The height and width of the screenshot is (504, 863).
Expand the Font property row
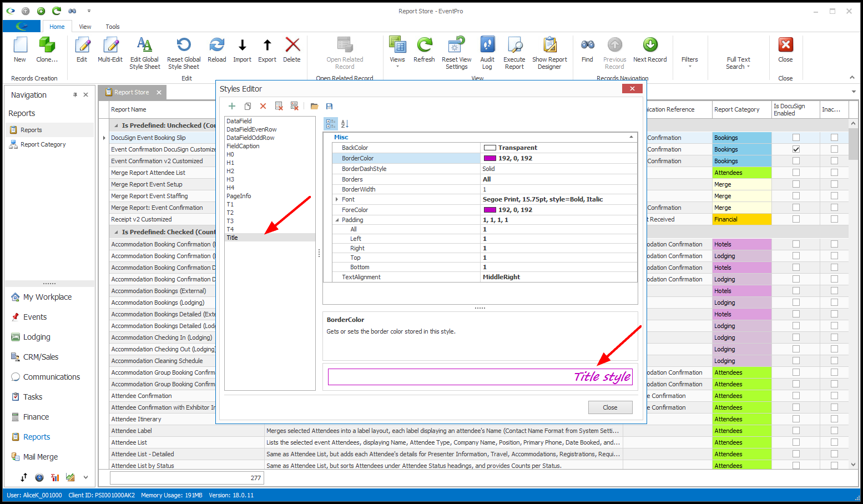337,199
